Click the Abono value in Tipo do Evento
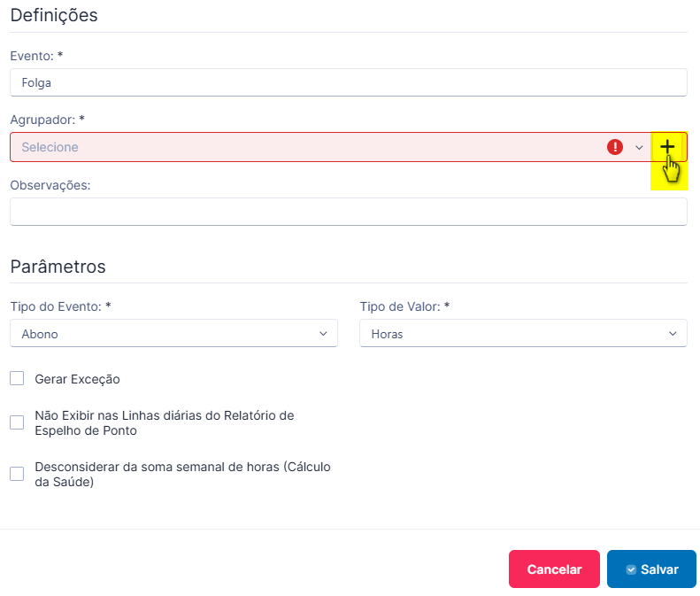The image size is (700, 596). [40, 334]
